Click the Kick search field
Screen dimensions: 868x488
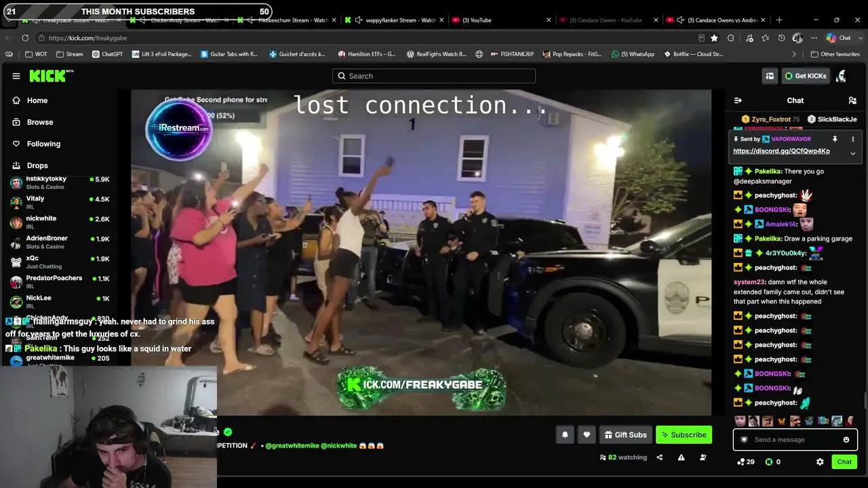coord(434,76)
